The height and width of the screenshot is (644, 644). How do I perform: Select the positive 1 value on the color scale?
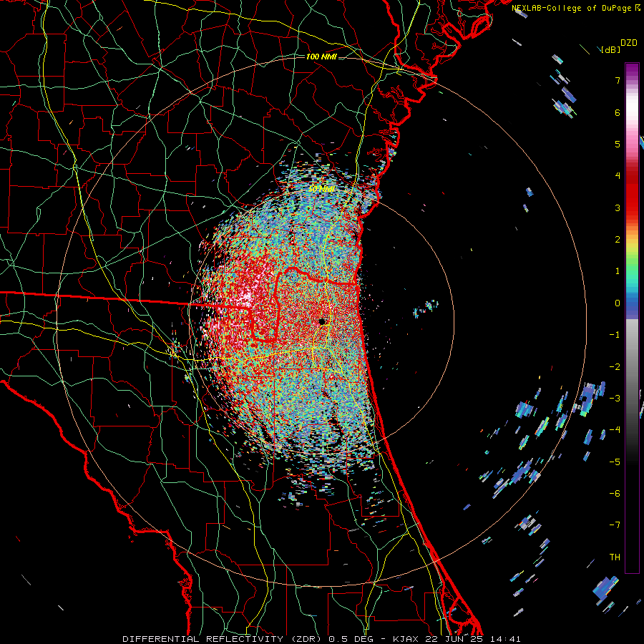[618, 271]
